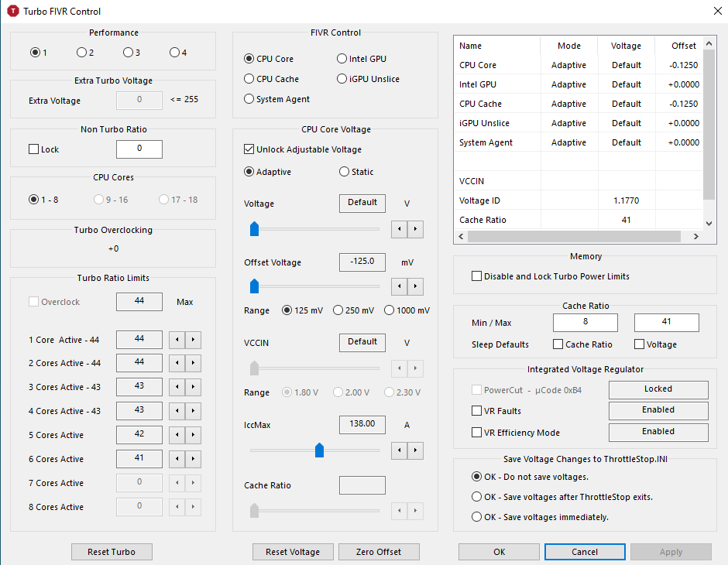Select Performance profile 3

132,53
